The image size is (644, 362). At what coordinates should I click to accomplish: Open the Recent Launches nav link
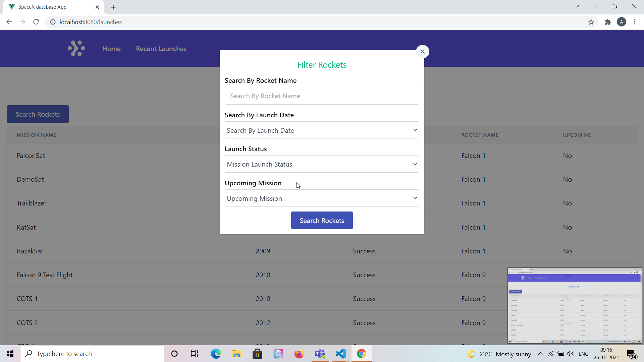click(x=161, y=49)
